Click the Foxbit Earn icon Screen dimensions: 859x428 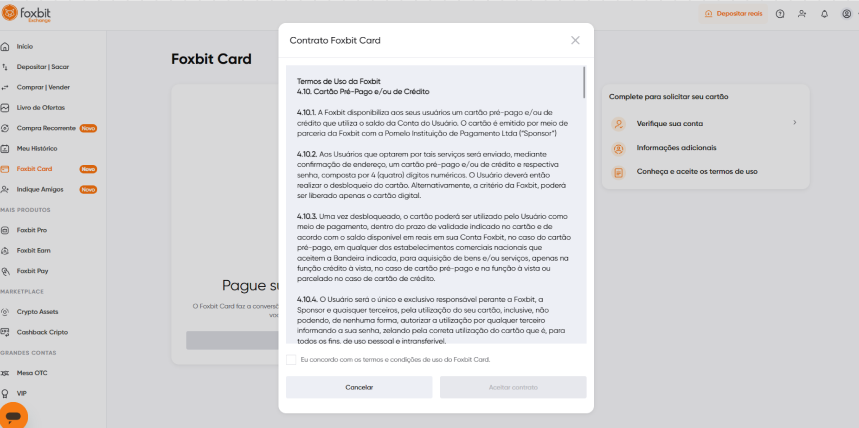point(5,250)
